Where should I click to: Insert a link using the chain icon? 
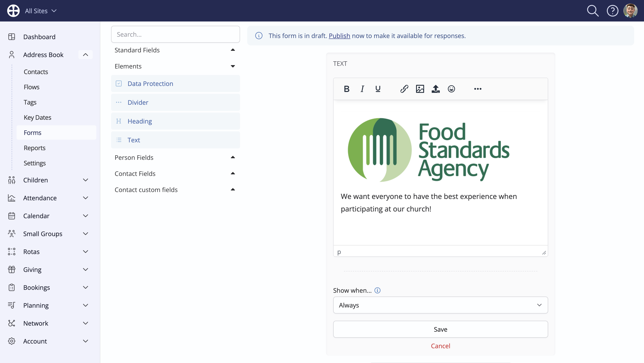pos(404,89)
